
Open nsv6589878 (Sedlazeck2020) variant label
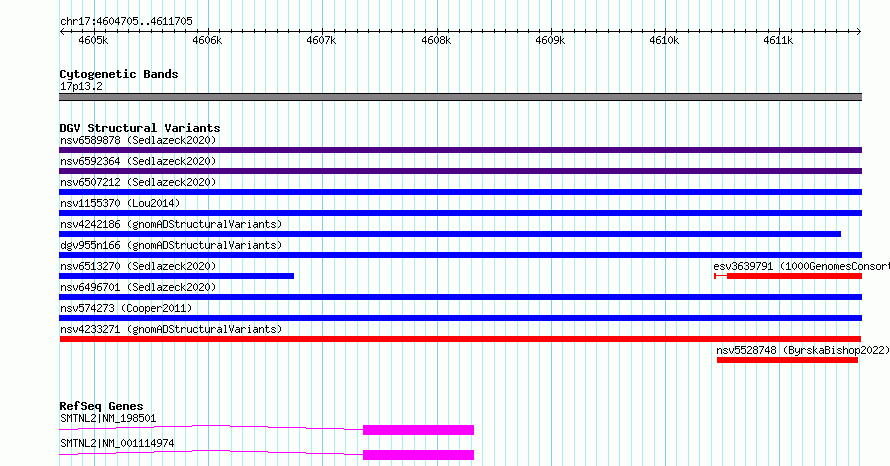pyautogui.click(x=138, y=140)
